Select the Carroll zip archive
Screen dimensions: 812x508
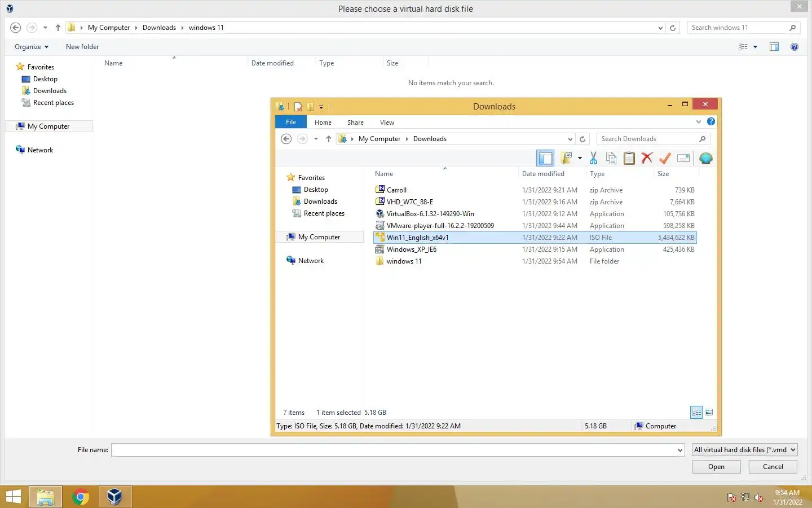535,190
